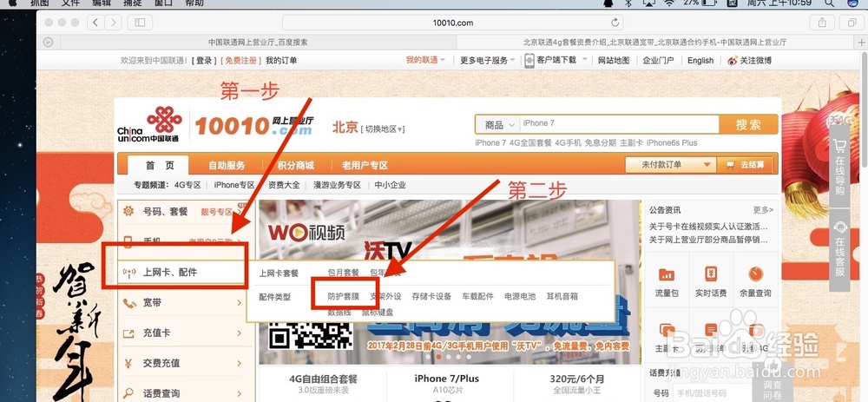Reload the 10010.com page
Screen dimensions: 868x402
coord(615,23)
